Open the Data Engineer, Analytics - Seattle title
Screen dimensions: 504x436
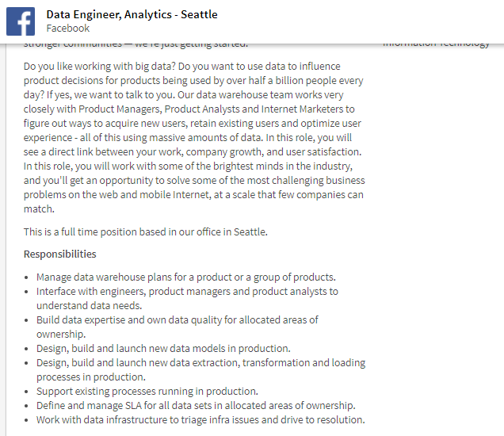tap(132, 14)
